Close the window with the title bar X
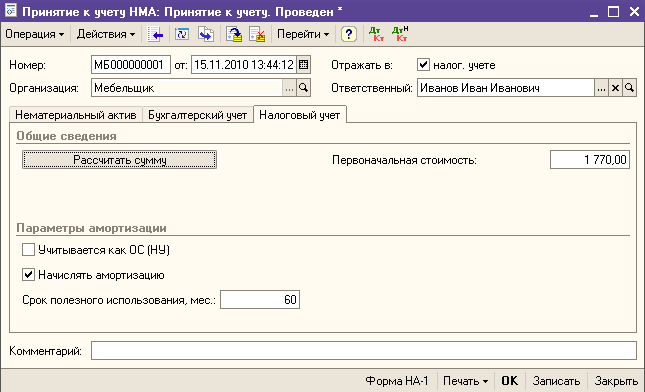This screenshot has height=392, width=645. (634, 12)
